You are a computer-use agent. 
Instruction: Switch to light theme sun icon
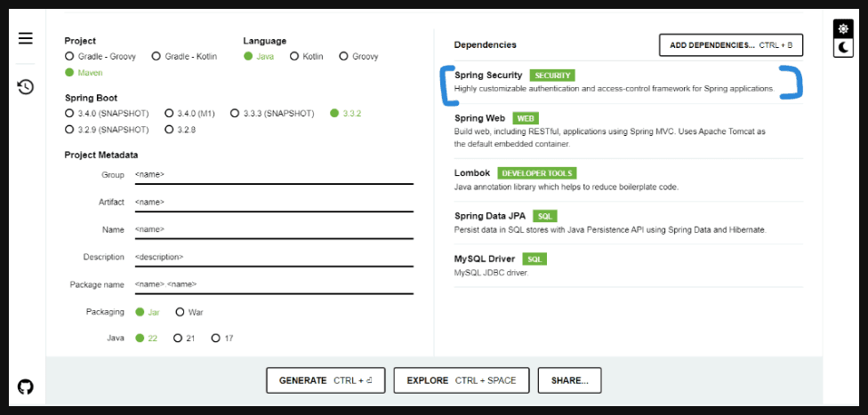pyautogui.click(x=843, y=28)
